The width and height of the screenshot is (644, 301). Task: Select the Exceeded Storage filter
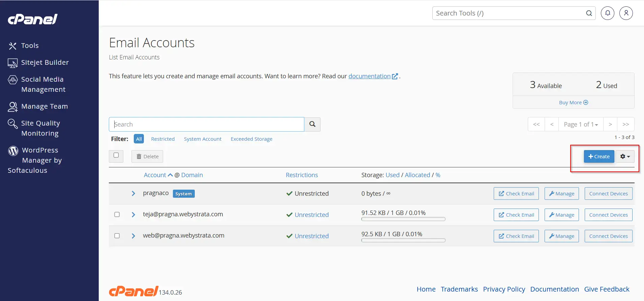[x=251, y=139]
